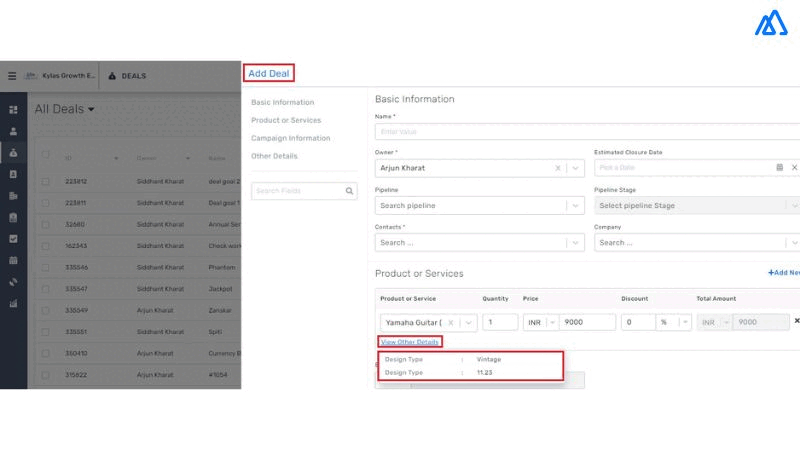
Task: Select the checkbox for deal 335549
Action: [45, 310]
